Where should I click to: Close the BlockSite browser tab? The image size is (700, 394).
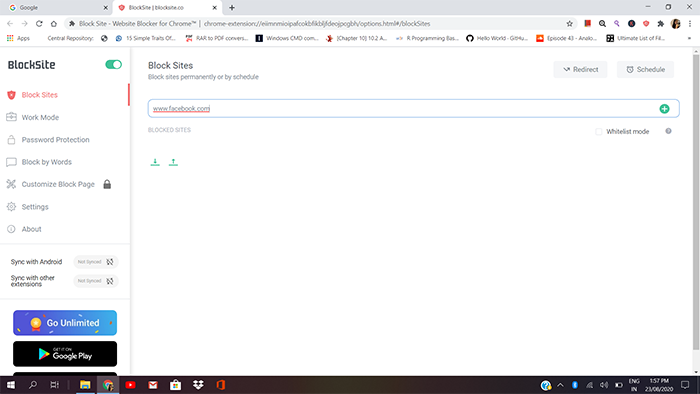tap(215, 8)
